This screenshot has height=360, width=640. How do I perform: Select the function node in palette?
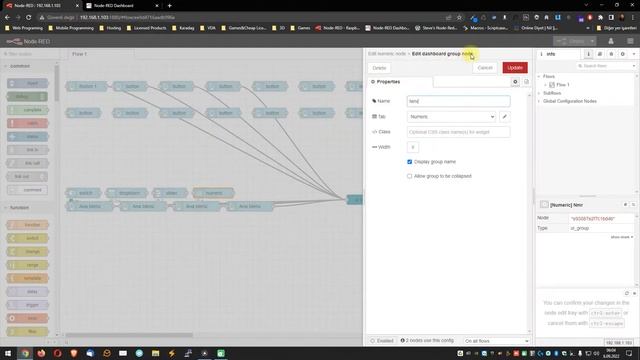(x=28, y=225)
